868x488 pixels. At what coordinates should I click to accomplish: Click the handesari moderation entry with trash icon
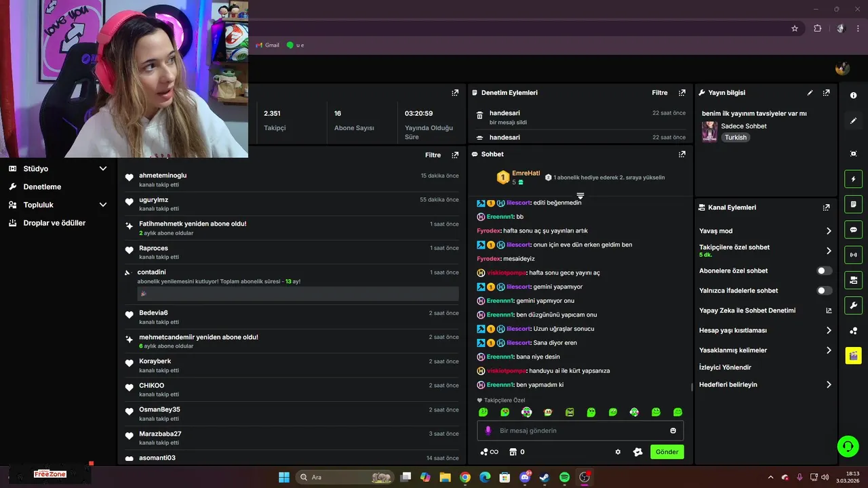(580, 117)
